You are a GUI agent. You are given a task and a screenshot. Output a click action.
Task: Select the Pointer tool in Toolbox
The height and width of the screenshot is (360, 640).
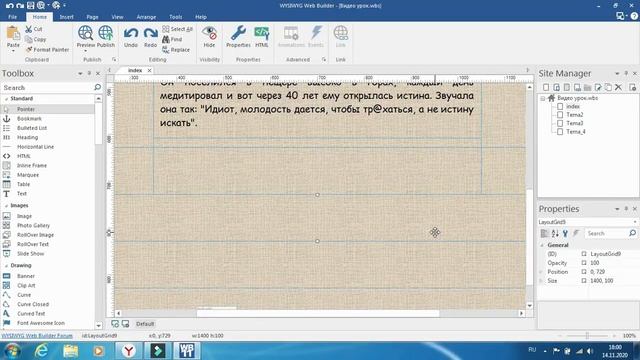(26, 109)
